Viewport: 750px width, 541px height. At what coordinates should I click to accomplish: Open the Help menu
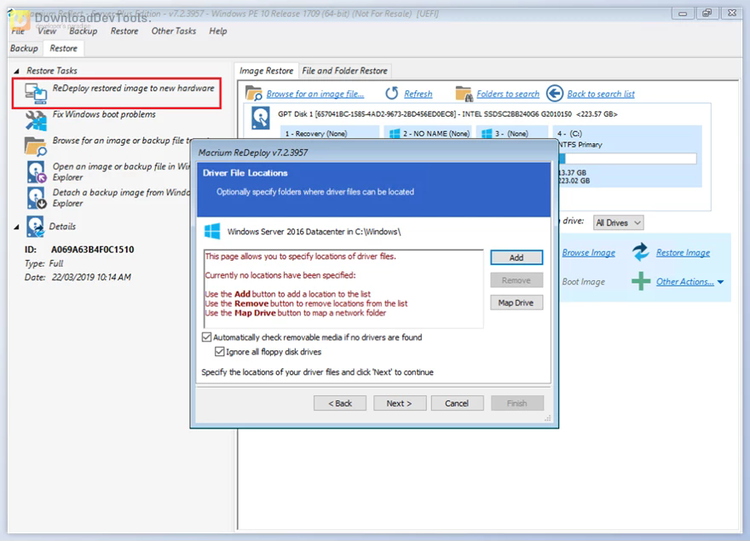coord(218,31)
